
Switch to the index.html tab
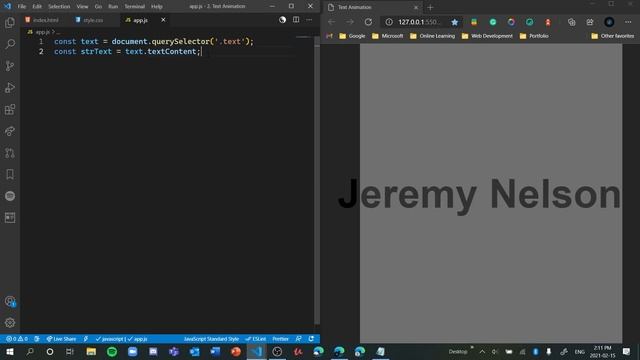coord(42,20)
